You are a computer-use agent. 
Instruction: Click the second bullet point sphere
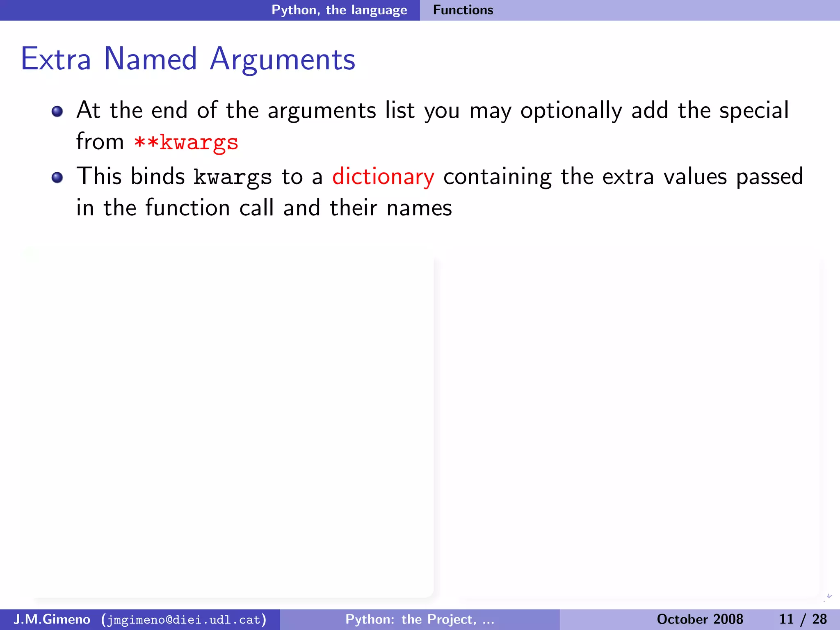(57, 177)
